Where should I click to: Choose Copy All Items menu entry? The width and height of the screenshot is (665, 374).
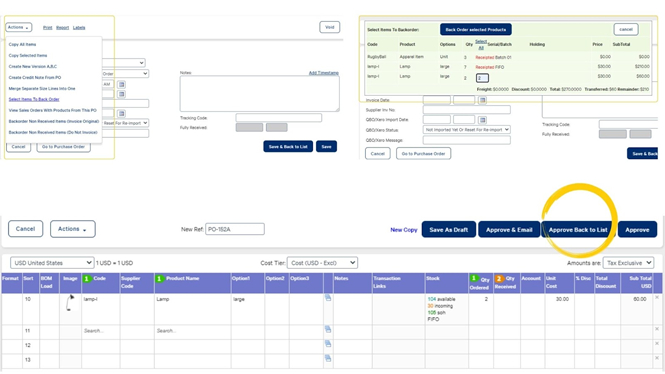[x=22, y=45]
